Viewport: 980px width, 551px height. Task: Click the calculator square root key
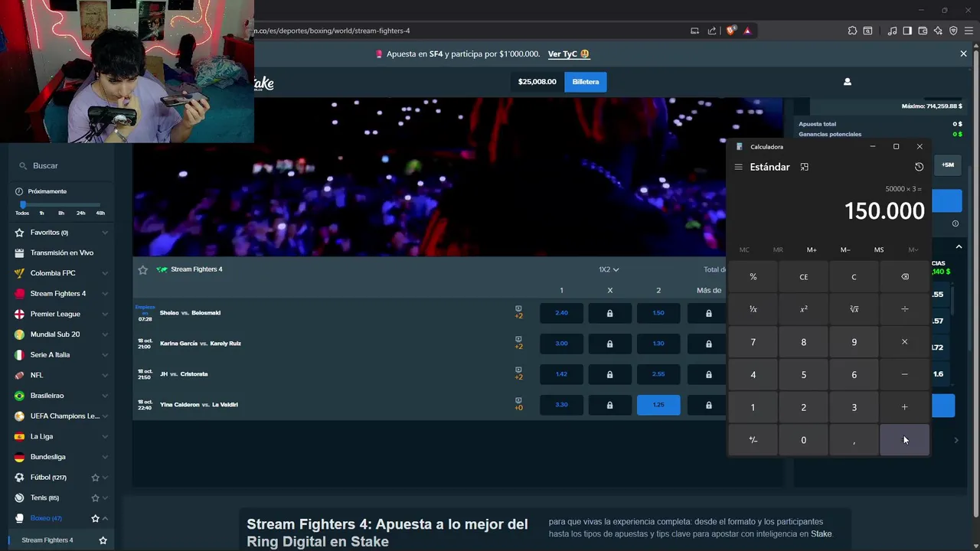(x=854, y=309)
